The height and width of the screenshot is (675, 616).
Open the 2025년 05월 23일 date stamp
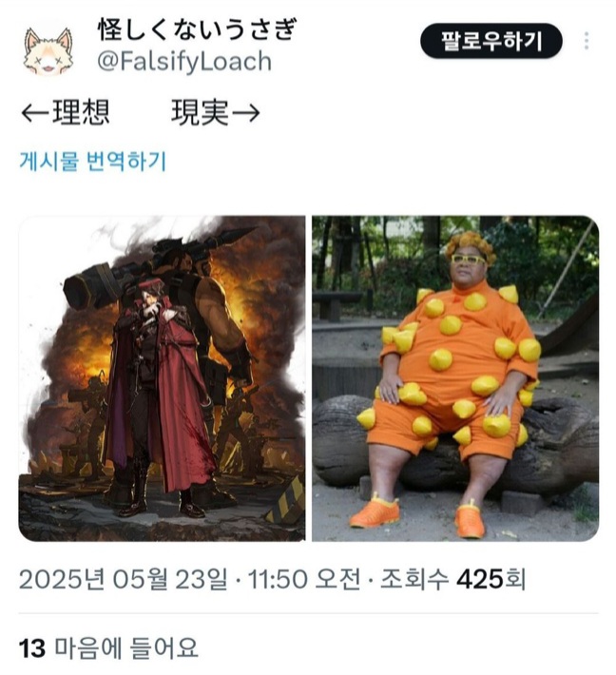pyautogui.click(x=123, y=579)
